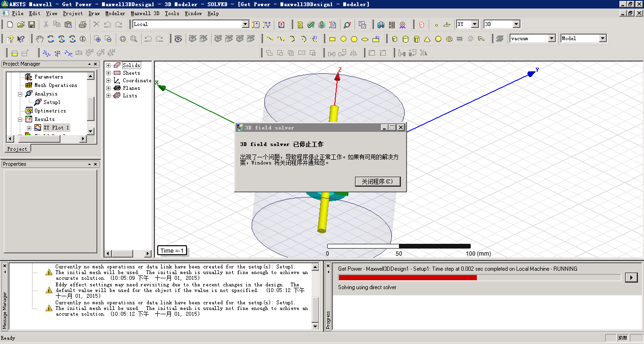Open the Local configuration dropdown

pyautogui.click(x=246, y=24)
